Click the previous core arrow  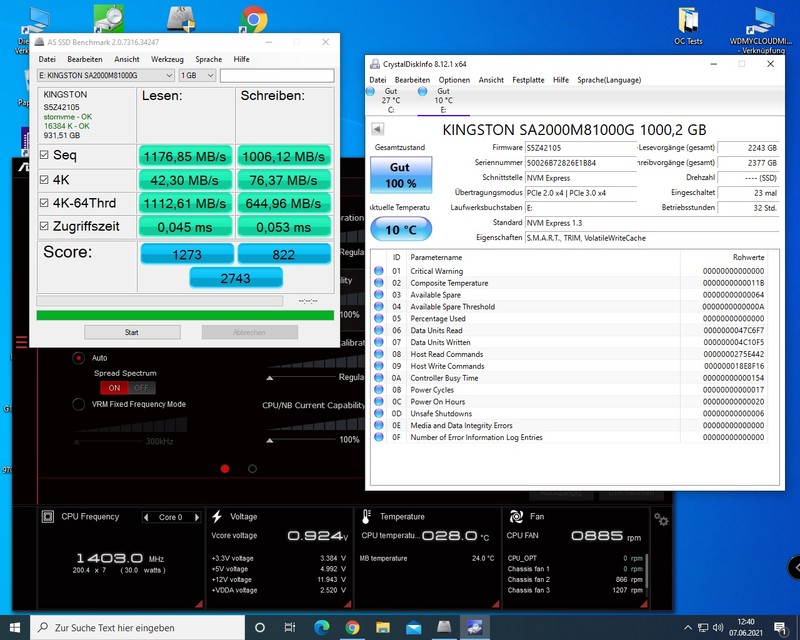point(146,517)
